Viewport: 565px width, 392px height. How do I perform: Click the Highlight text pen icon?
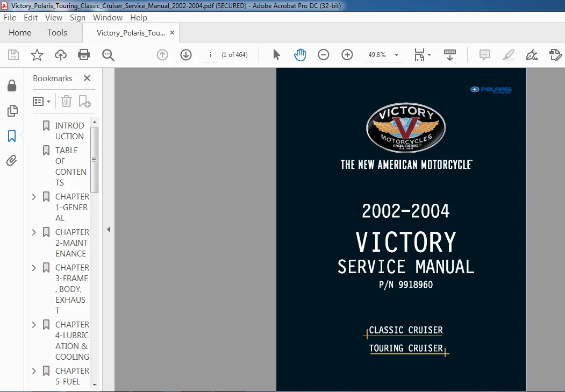tap(509, 55)
